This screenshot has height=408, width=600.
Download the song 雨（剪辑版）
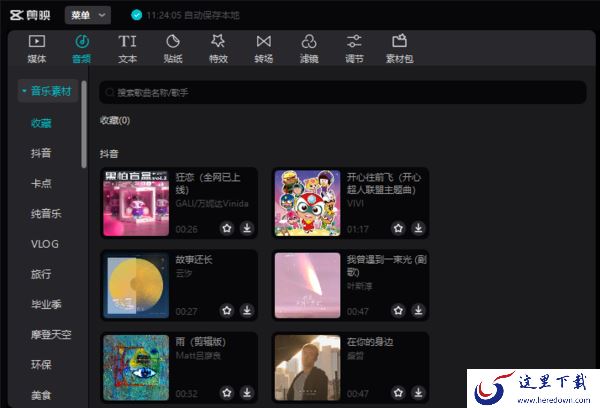[x=247, y=392]
